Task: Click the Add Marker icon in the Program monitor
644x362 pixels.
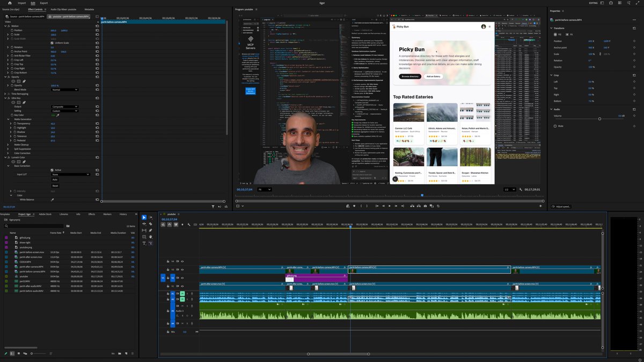Action: pos(354,206)
